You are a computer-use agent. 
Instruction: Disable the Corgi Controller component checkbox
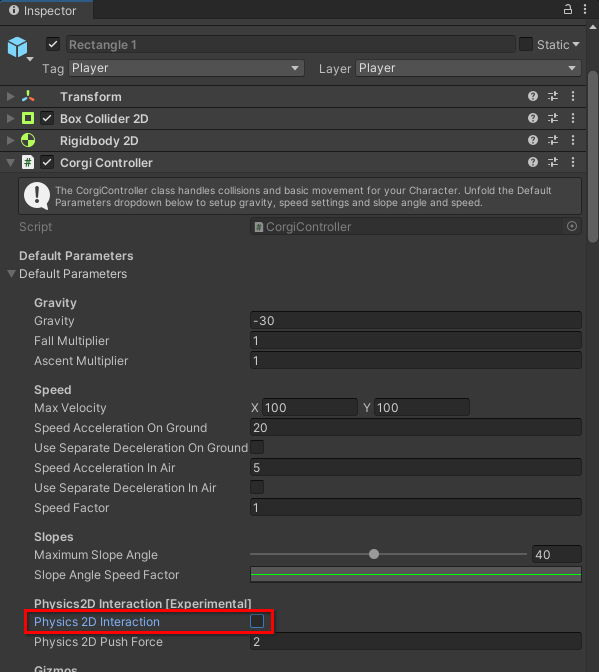pyautogui.click(x=47, y=162)
